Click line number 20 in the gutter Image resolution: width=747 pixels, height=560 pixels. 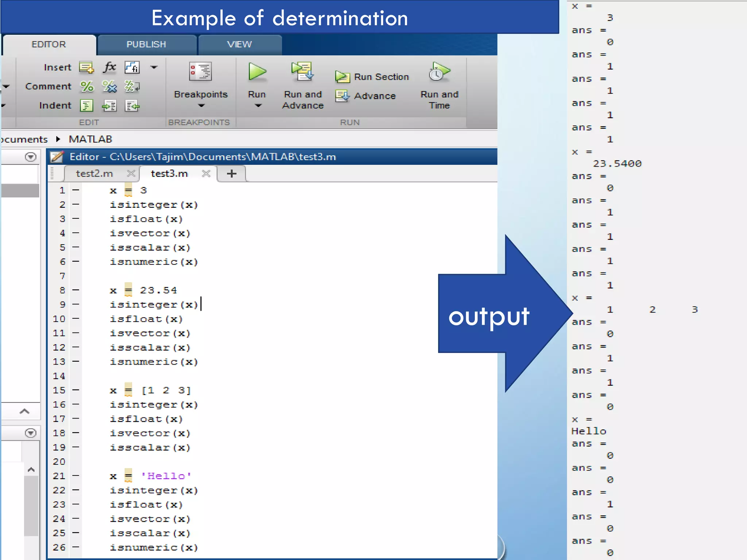point(59,462)
